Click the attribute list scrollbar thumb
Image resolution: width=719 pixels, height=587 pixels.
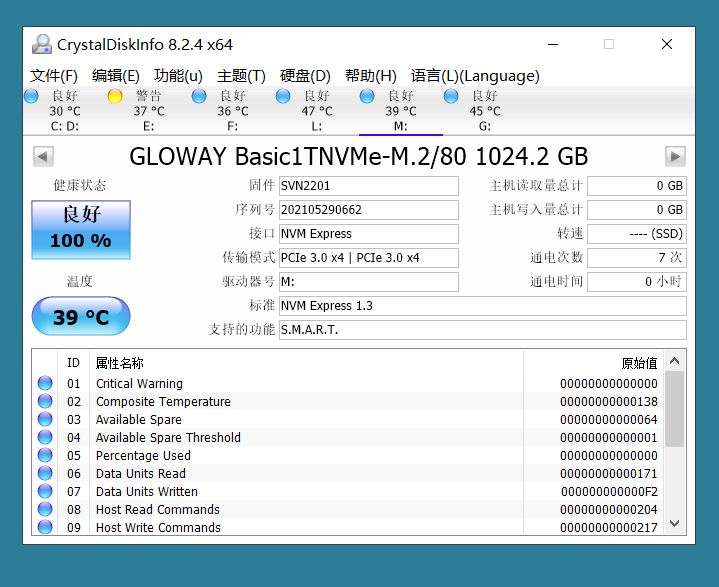pyautogui.click(x=675, y=409)
